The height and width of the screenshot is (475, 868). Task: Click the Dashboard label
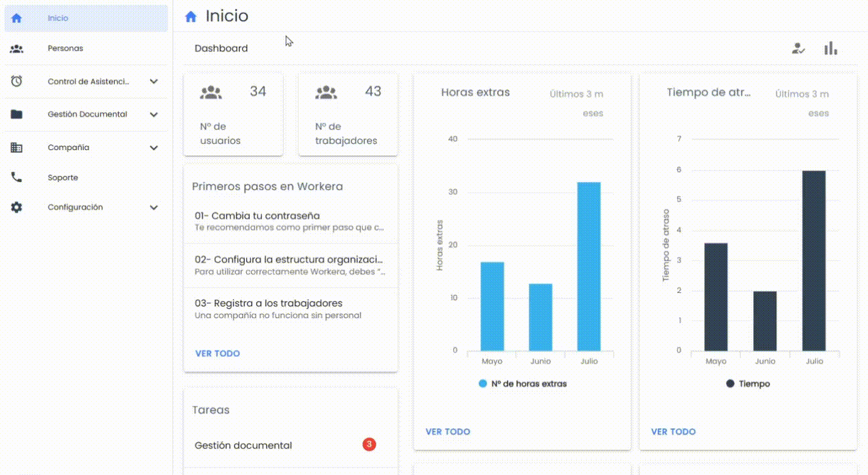click(221, 49)
